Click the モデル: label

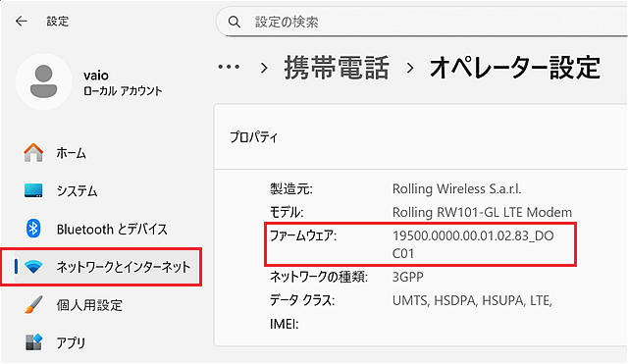287,212
